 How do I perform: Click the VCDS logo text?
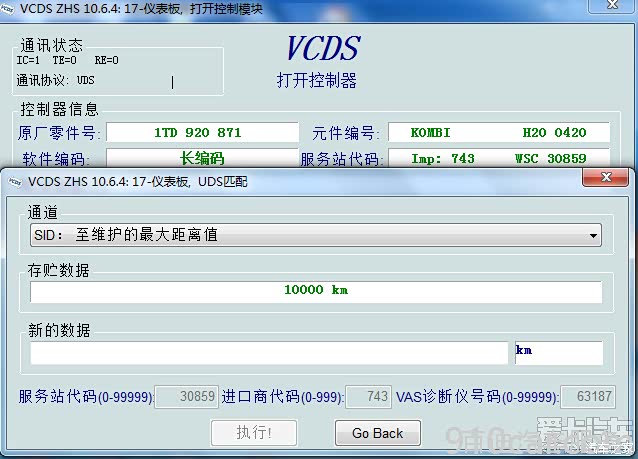tap(324, 48)
